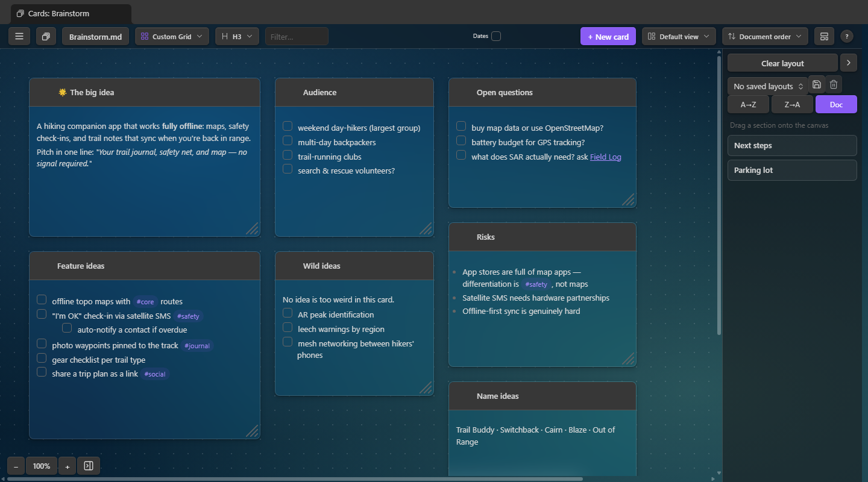This screenshot has height=482, width=868.
Task: Zoom in with the plus button
Action: pos(67,466)
